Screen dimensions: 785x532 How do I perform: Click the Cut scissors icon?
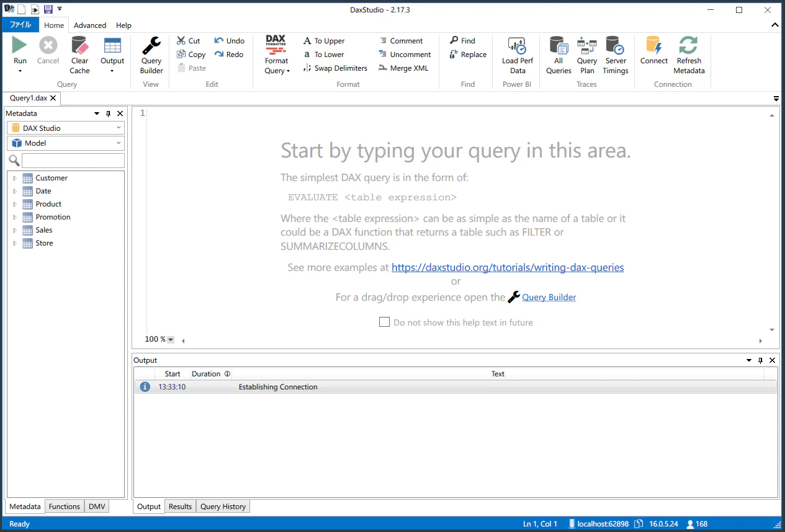pos(181,41)
